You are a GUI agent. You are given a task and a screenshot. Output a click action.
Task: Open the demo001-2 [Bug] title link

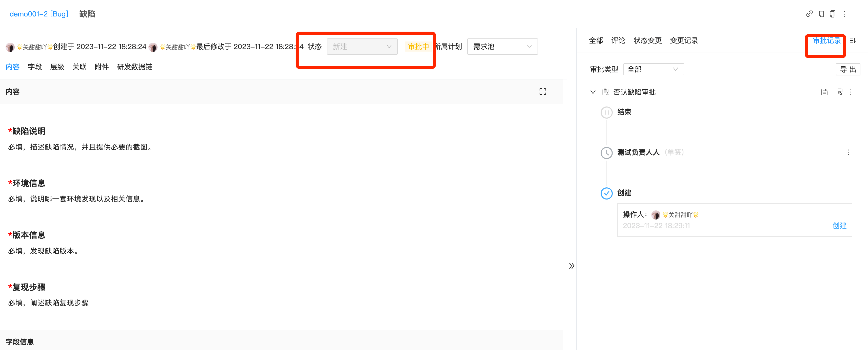click(x=38, y=14)
